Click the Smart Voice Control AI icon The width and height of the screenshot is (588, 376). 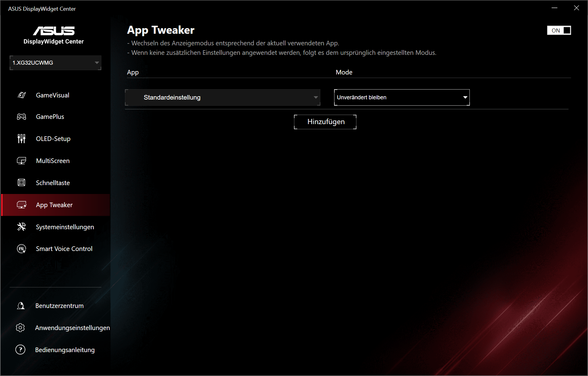[x=21, y=249]
